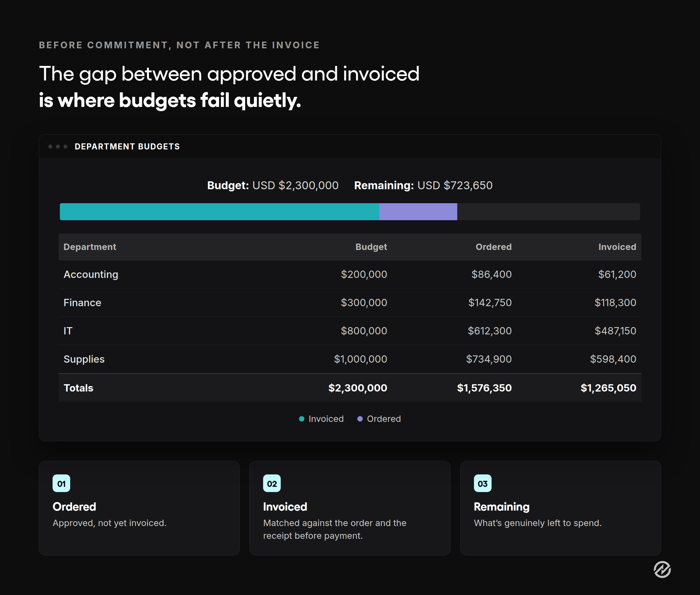This screenshot has width=700, height=595.
Task: Select the Supplies department row label
Action: click(84, 359)
